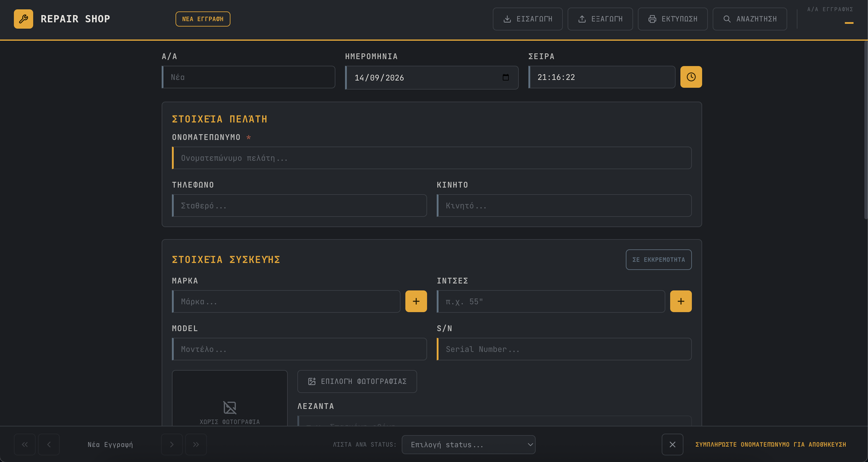
Task: Go to first record button
Action: 25,445
